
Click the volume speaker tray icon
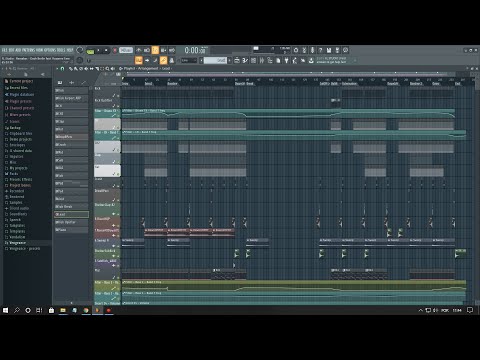pos(436,310)
